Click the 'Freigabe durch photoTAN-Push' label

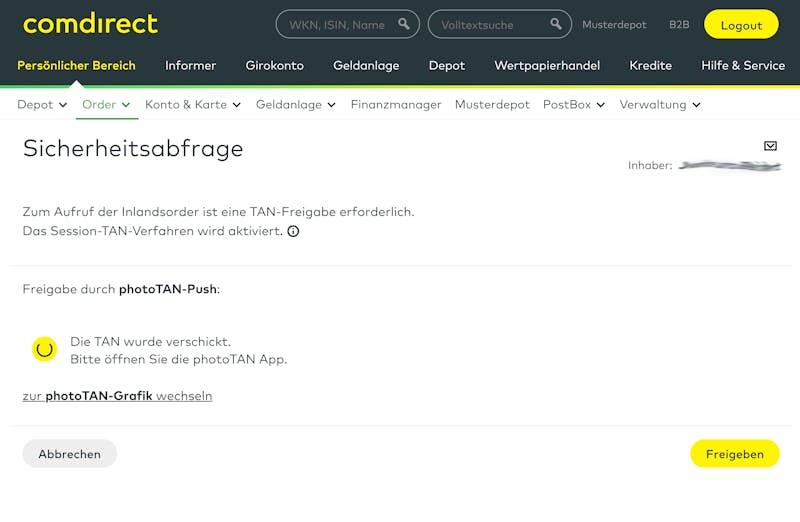[121, 289]
